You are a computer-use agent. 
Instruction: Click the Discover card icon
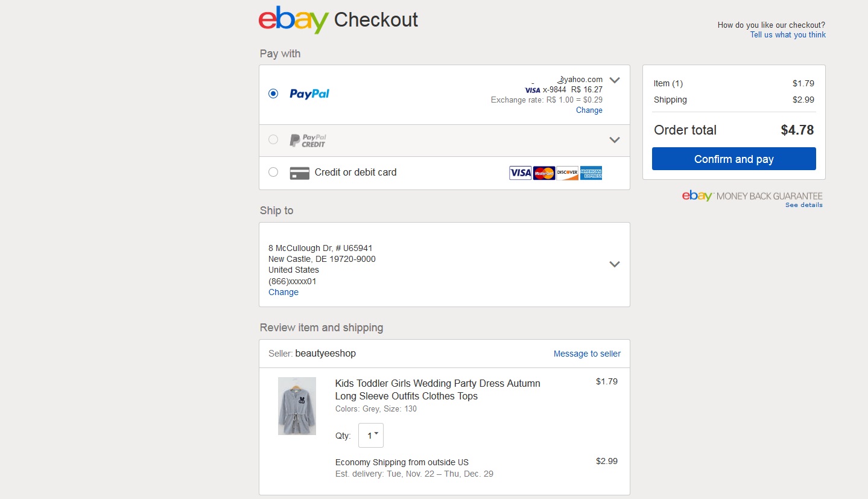(x=568, y=173)
